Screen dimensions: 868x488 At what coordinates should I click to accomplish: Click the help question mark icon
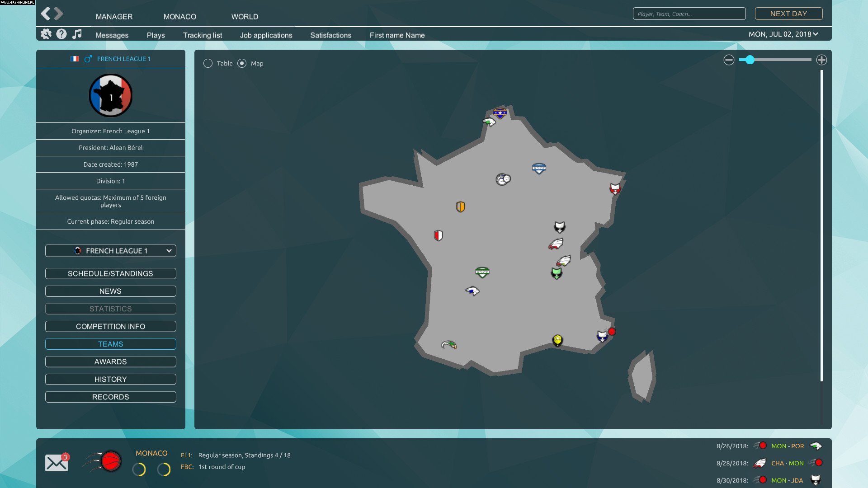[x=61, y=33]
